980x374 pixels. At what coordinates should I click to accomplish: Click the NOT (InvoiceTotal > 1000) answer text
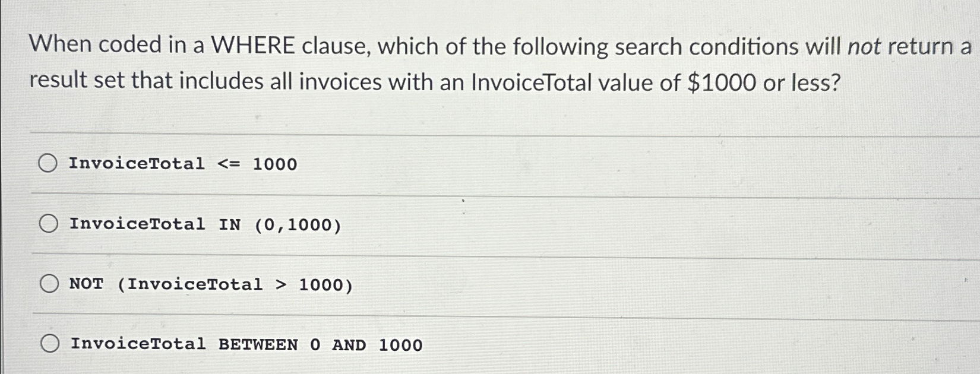point(209,284)
